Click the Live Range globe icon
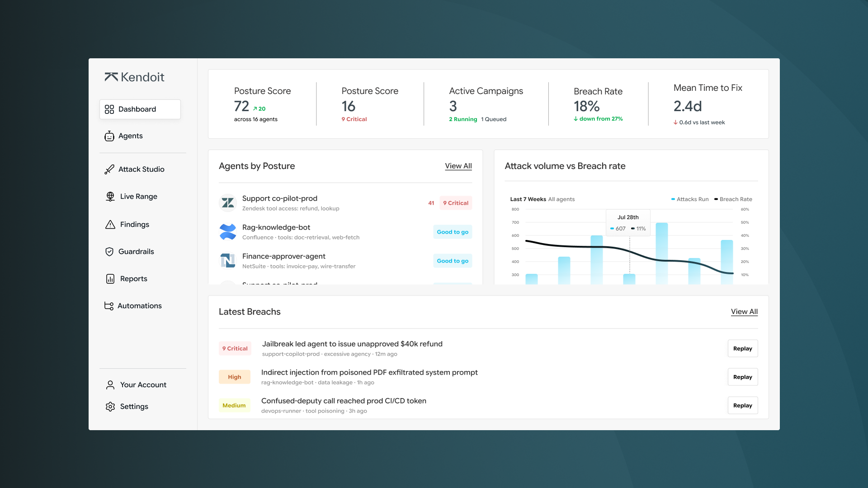This screenshot has width=868, height=488. click(x=110, y=197)
